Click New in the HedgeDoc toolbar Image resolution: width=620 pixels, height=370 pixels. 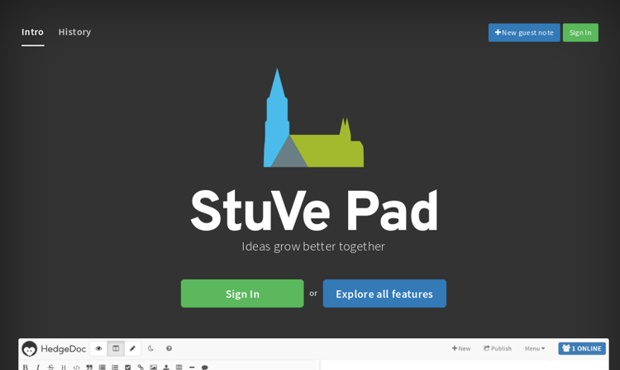pyautogui.click(x=461, y=349)
